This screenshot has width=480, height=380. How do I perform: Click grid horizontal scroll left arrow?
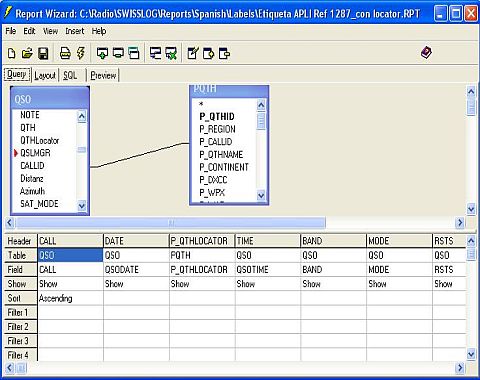coord(10,368)
